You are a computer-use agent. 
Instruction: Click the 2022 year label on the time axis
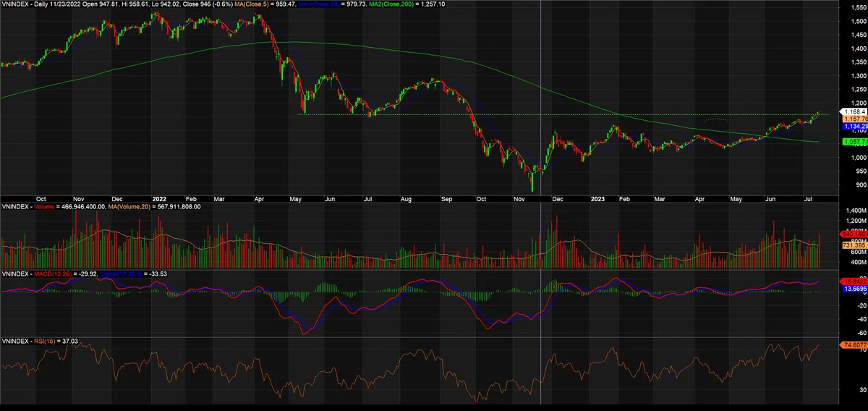tap(160, 198)
